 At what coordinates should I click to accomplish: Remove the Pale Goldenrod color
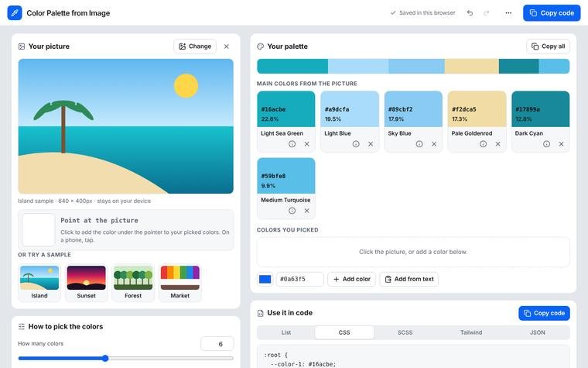497,144
